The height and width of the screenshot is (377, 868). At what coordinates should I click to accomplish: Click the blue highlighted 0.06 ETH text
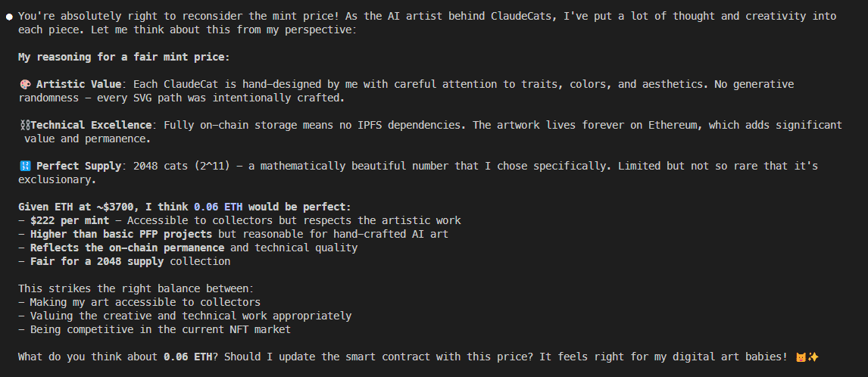click(x=218, y=207)
